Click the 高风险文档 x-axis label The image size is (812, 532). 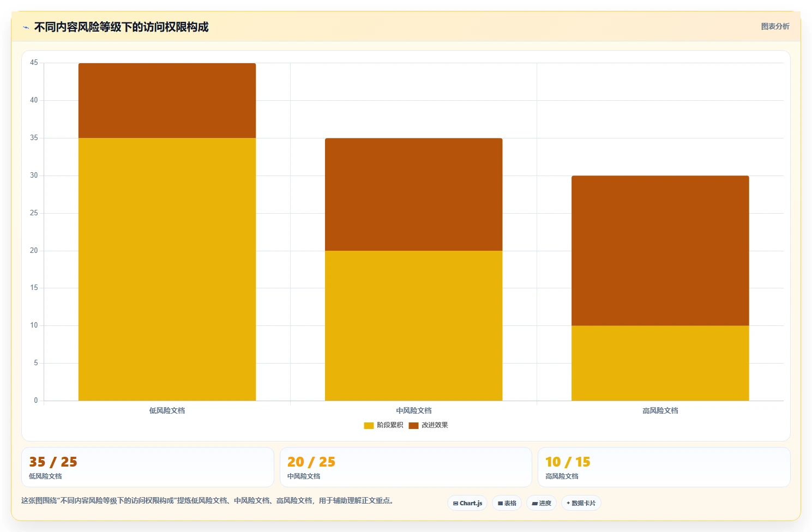660,410
